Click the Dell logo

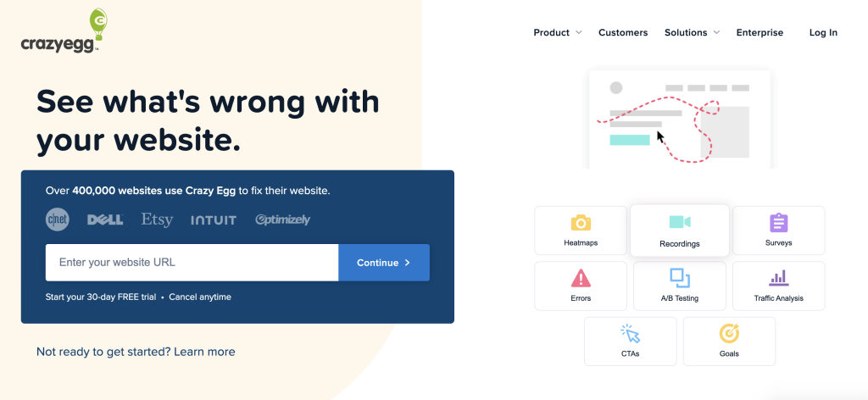105,219
